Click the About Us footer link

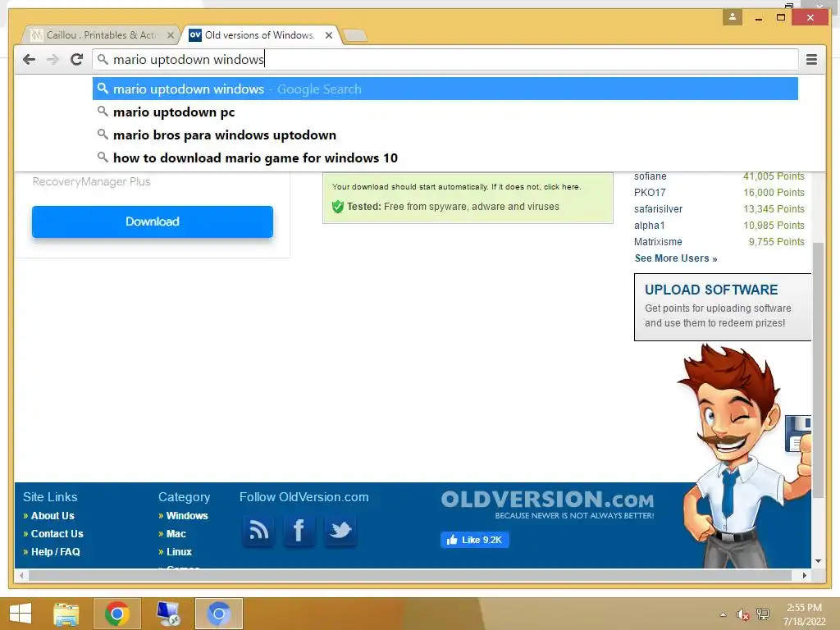click(x=52, y=516)
